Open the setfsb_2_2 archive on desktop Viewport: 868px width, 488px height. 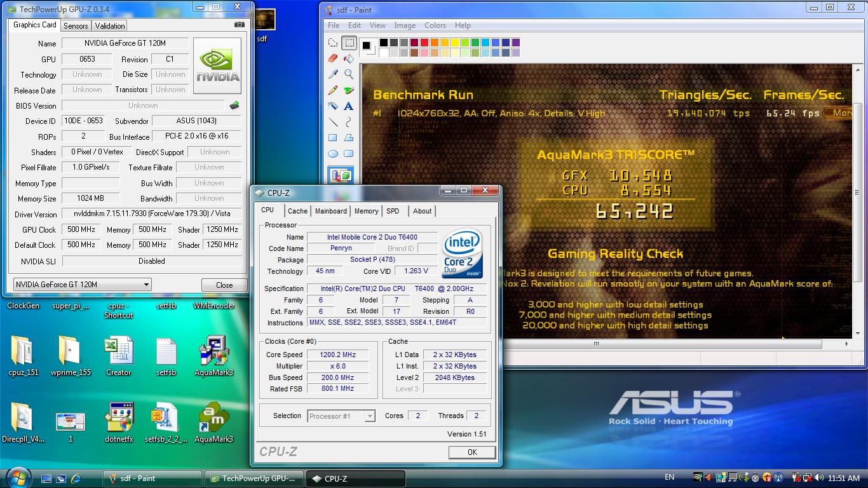[166, 423]
